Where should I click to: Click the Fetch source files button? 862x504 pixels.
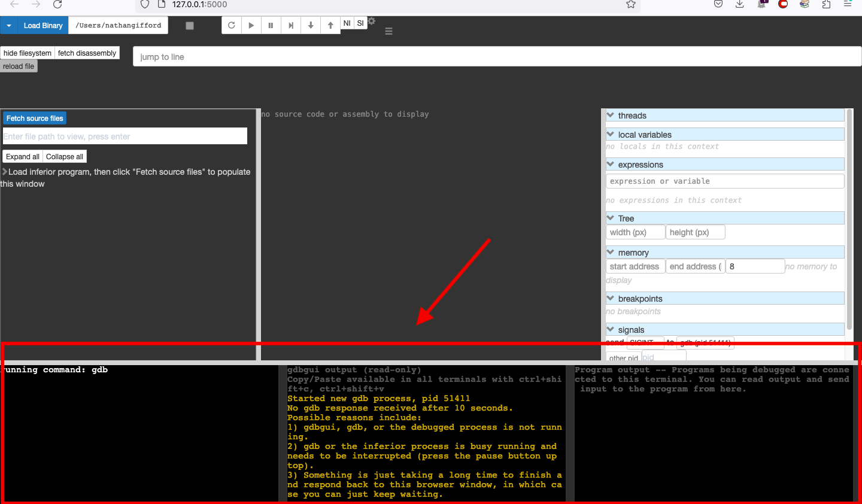click(x=34, y=118)
